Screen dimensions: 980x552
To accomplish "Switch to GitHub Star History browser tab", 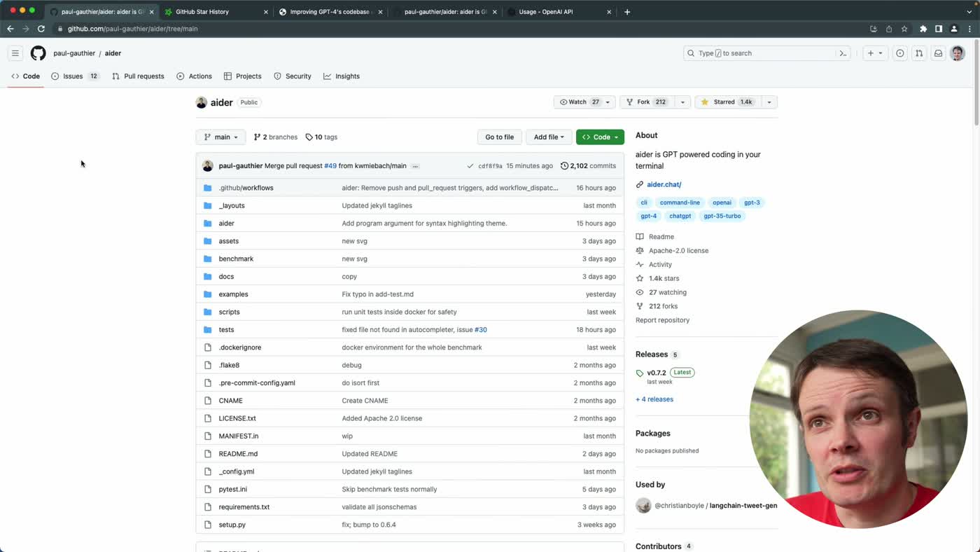I will 216,12.
